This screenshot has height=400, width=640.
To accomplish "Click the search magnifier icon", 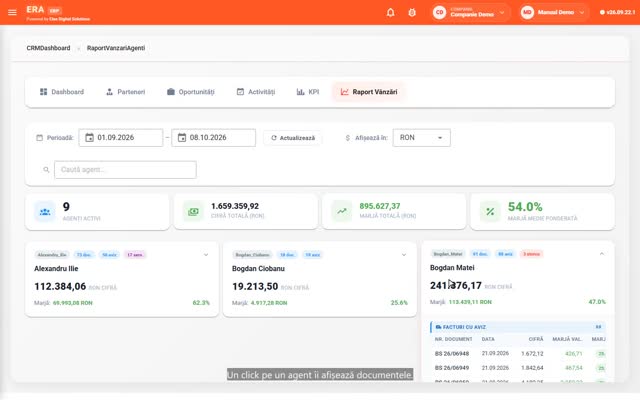I will tap(46, 169).
